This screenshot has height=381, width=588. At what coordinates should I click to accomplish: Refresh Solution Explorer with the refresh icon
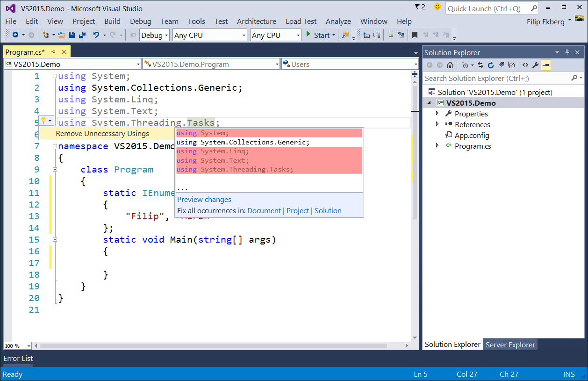click(491, 65)
